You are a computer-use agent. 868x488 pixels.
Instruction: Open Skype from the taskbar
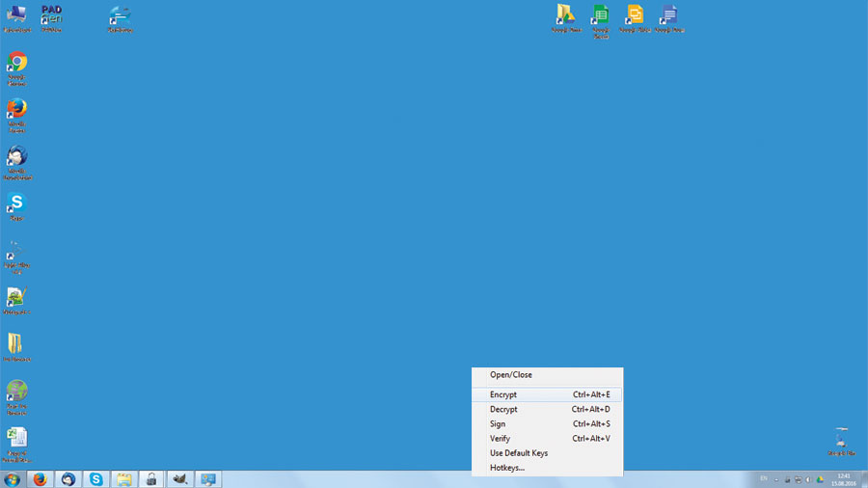coord(95,479)
